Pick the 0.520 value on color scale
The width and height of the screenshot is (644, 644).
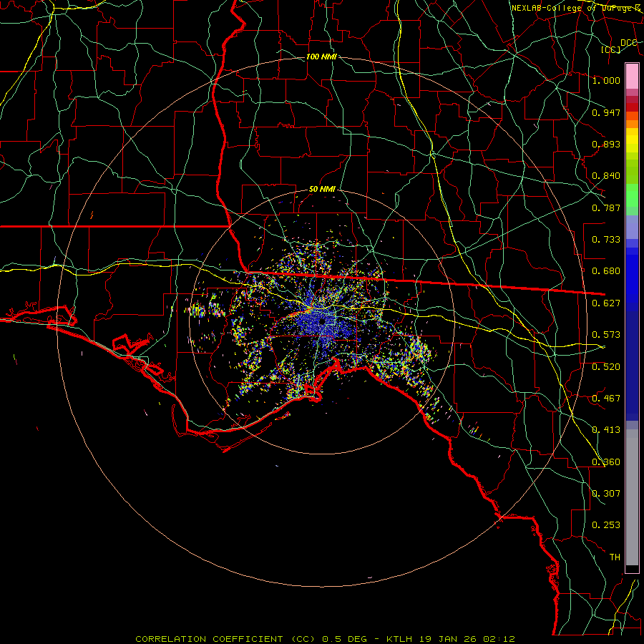(606, 367)
